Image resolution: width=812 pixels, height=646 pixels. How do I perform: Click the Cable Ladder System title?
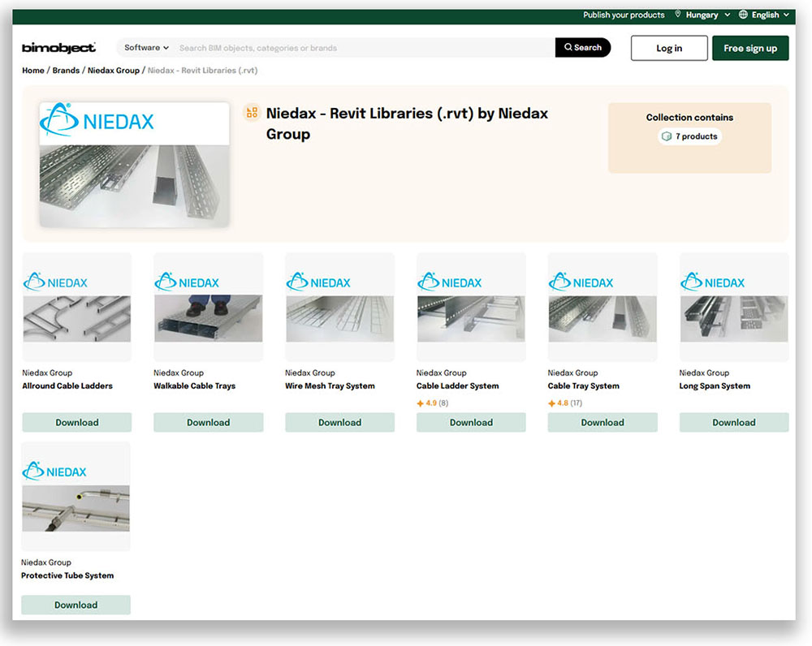click(x=458, y=386)
